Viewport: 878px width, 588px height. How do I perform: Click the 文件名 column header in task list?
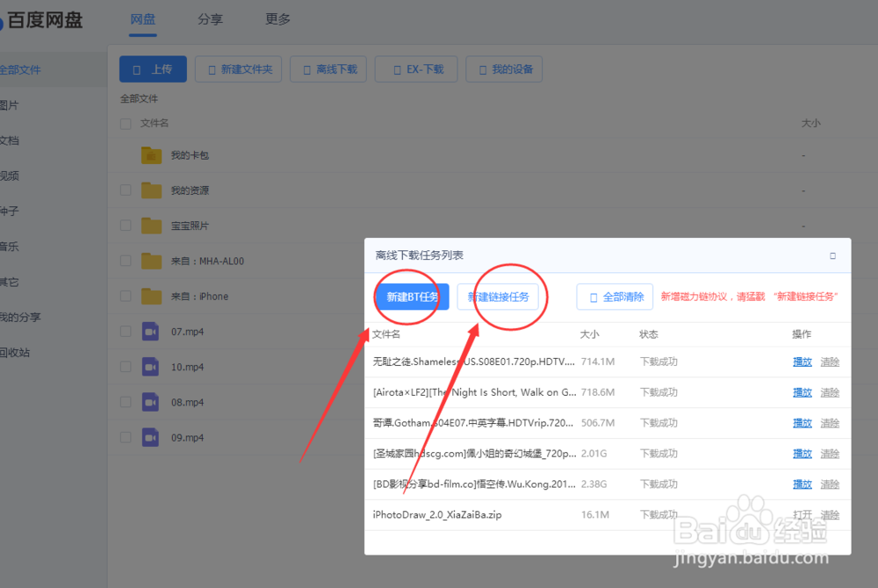[385, 334]
